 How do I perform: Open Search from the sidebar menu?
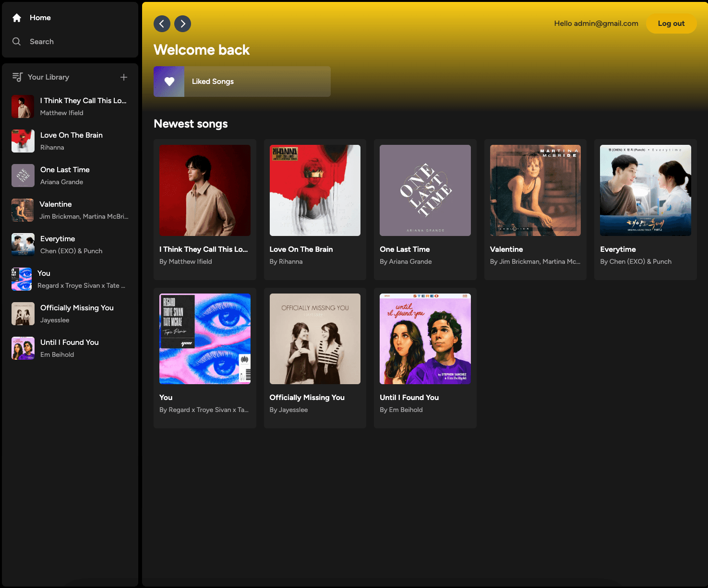(x=42, y=42)
